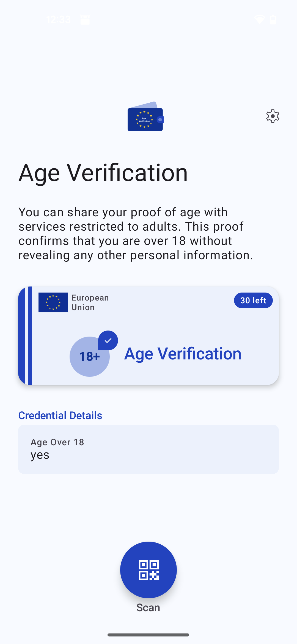Tap the status bar clock 12:33
This screenshot has height=644, width=297.
[x=58, y=20]
